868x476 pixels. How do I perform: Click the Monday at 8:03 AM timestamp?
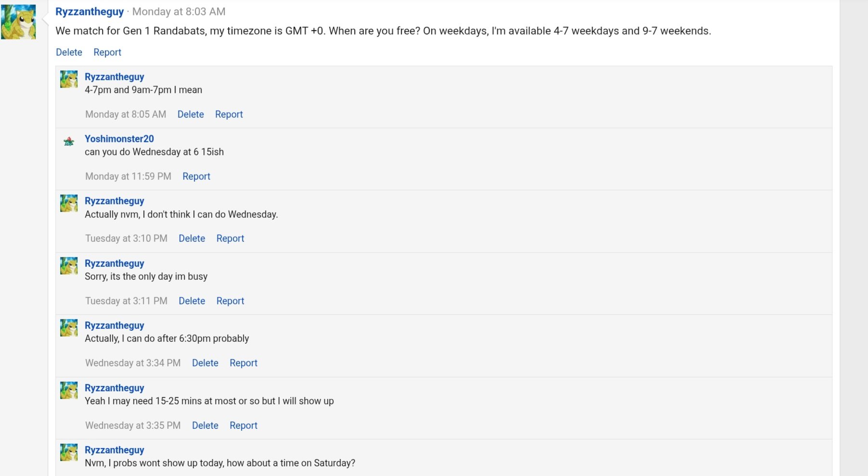tap(179, 12)
